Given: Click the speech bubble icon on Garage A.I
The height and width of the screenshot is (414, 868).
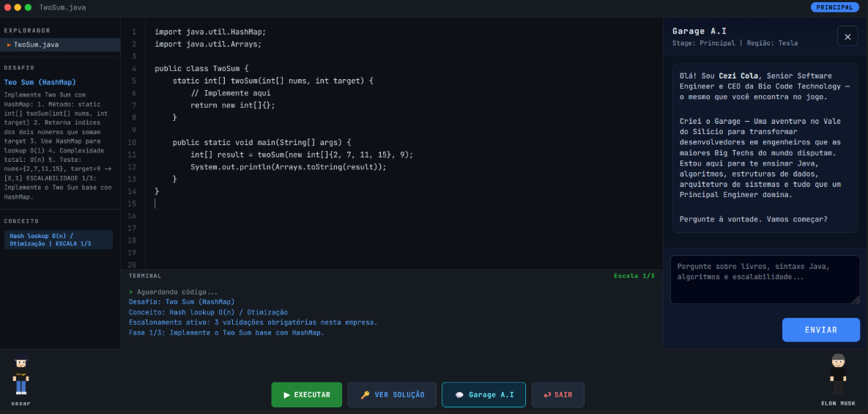Looking at the screenshot, I should 459,395.
